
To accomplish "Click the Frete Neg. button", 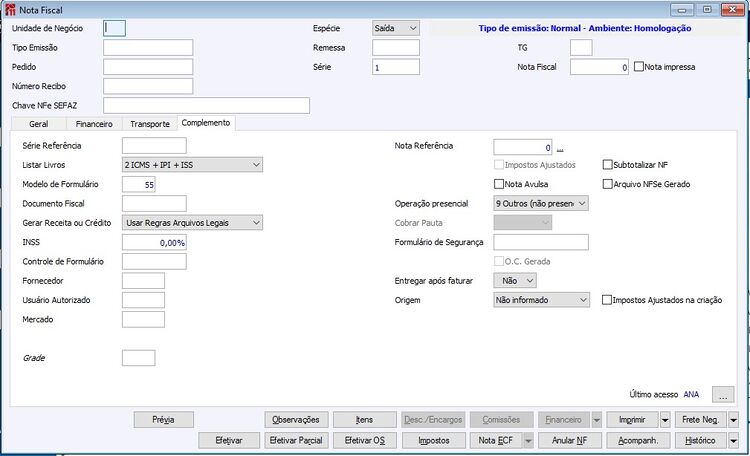I will (x=701, y=420).
